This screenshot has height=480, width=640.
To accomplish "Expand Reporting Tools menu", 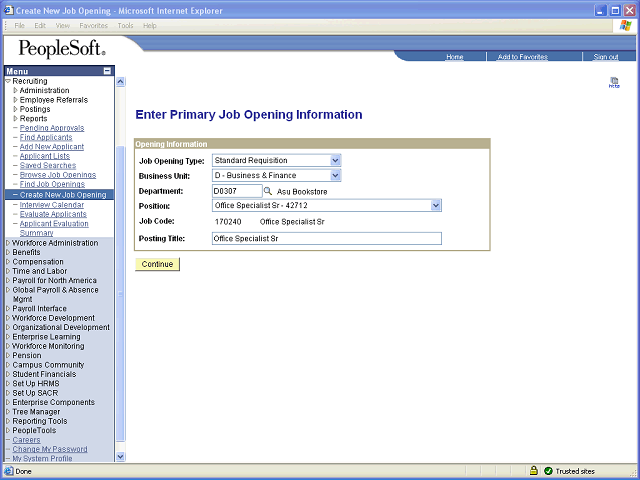I will tap(8, 421).
